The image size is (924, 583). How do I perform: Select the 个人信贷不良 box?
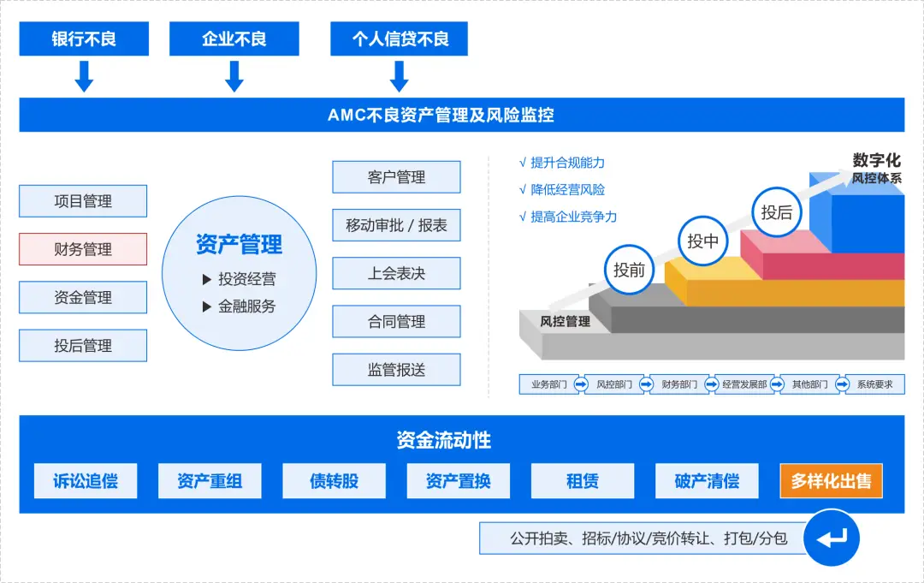click(399, 39)
